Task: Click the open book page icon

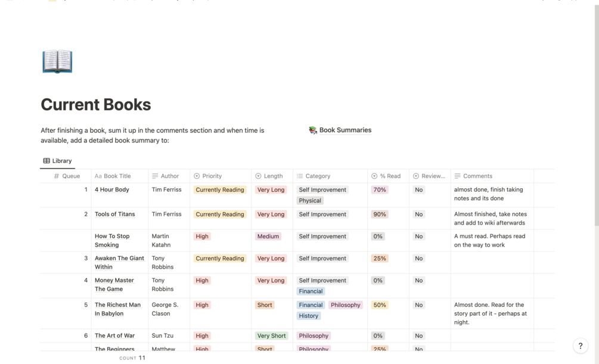Action: [57, 62]
